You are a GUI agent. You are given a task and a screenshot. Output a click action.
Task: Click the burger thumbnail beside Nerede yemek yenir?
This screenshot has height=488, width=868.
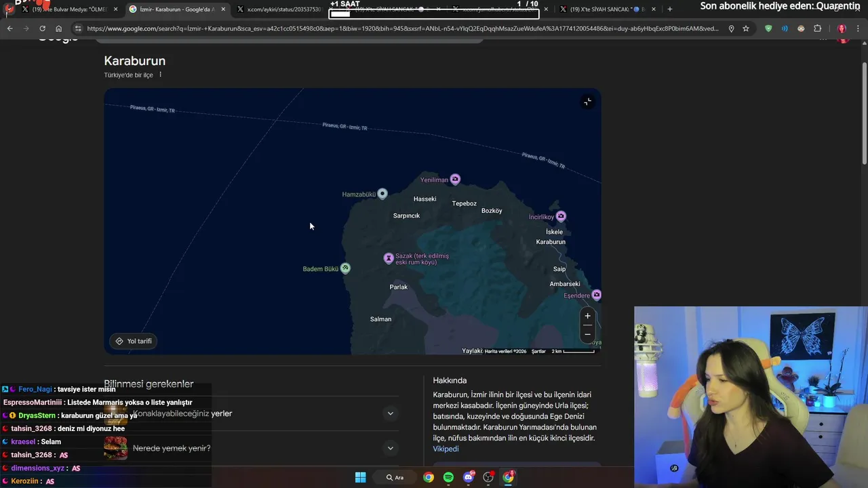click(115, 448)
